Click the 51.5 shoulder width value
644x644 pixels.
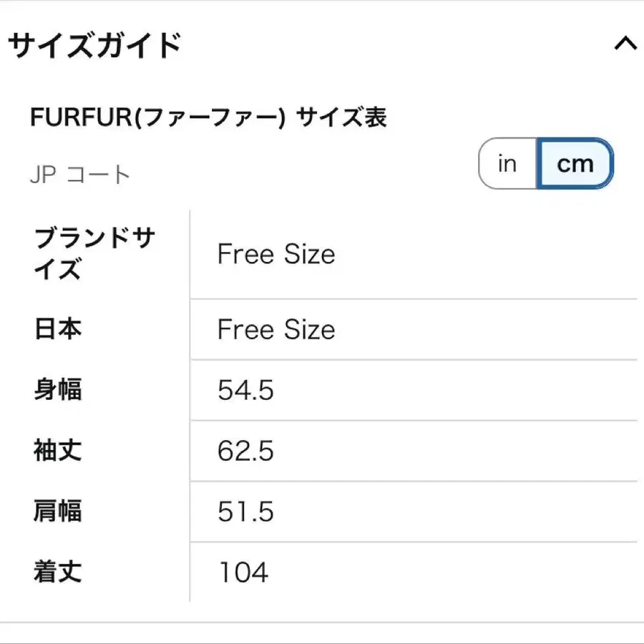pyautogui.click(x=245, y=512)
